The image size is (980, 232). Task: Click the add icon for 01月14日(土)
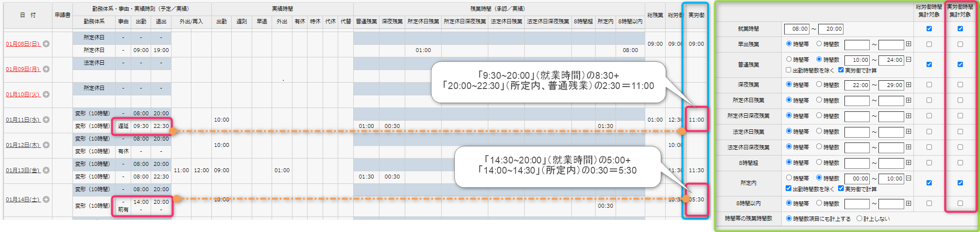[46, 199]
